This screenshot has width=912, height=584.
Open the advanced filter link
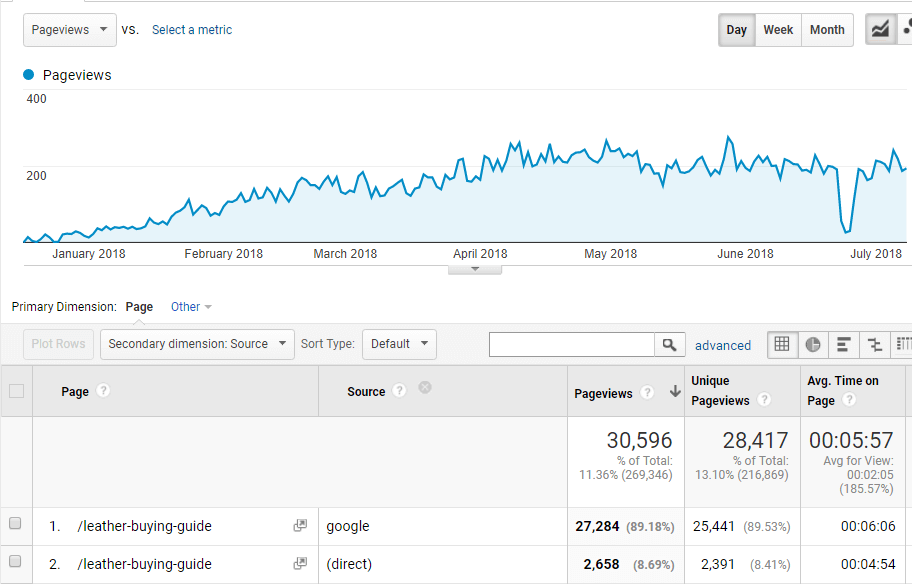coord(723,344)
